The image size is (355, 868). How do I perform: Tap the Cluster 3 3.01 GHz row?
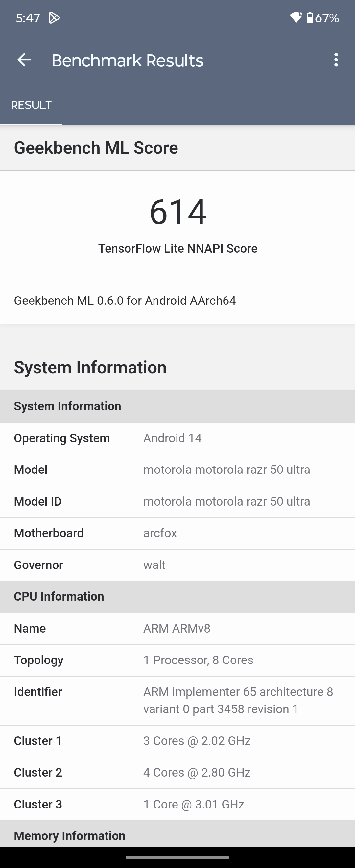(177, 804)
